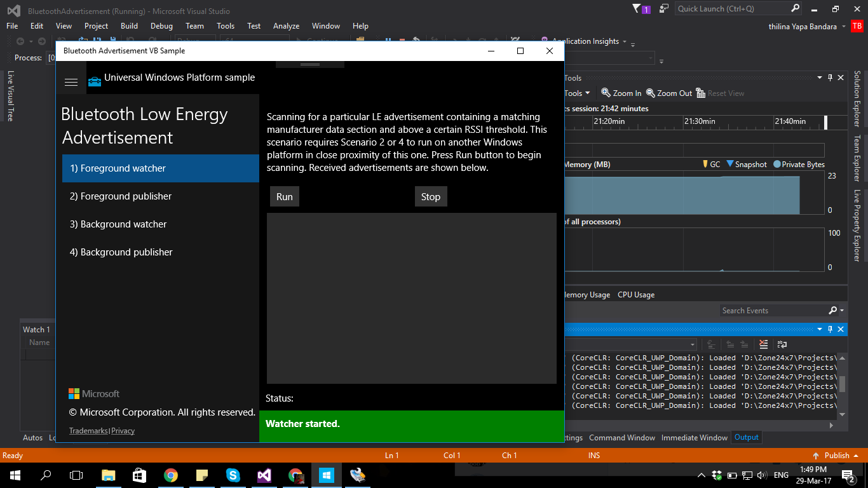Click the Diagnostic Tools timeline end marker
The image size is (868, 488).
[826, 122]
